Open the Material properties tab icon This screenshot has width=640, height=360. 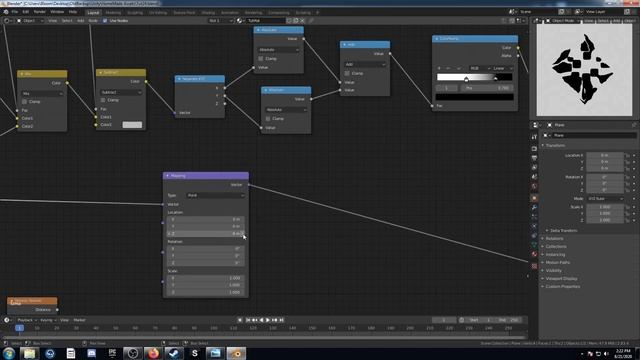(534, 254)
